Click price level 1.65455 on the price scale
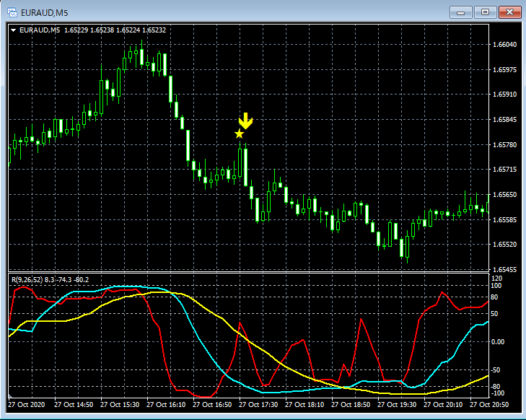Screen dimensions: 526x420 pos(504,269)
